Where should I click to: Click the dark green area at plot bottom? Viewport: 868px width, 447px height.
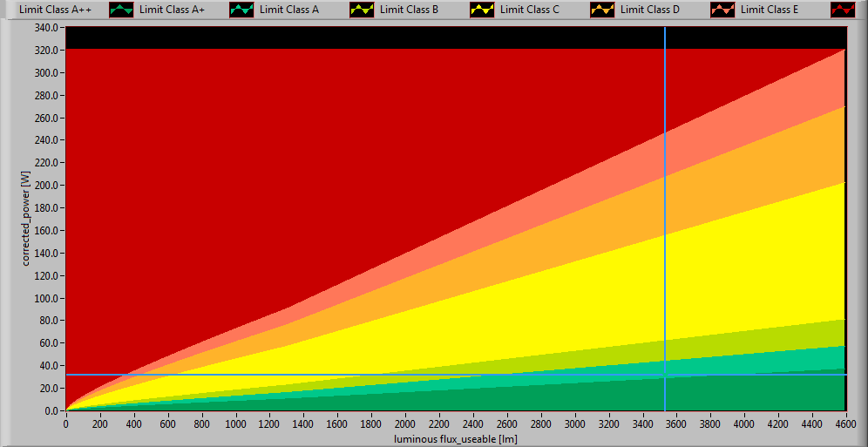523,401
